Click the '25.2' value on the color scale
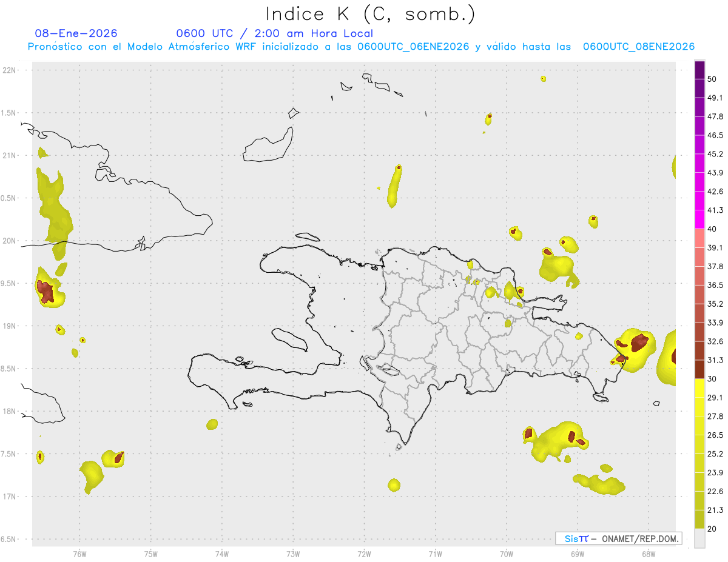 click(715, 454)
